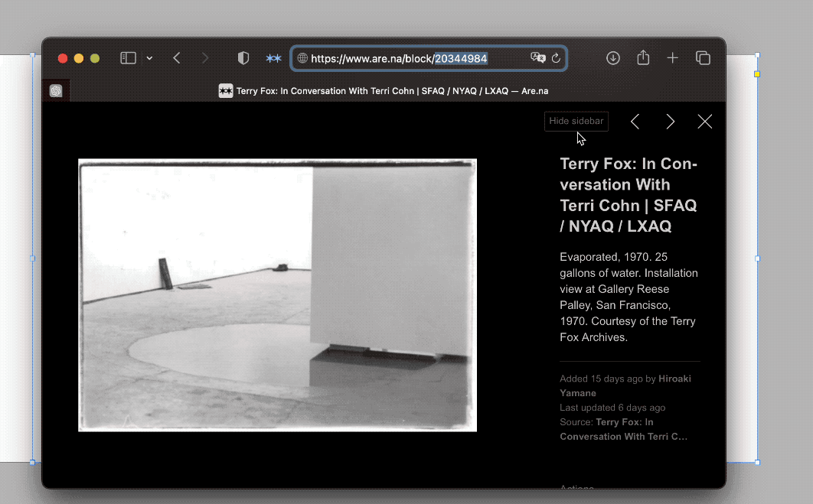Screen dimensions: 813x504
Task: Click the Hide sidebar button
Action: pyautogui.click(x=576, y=121)
